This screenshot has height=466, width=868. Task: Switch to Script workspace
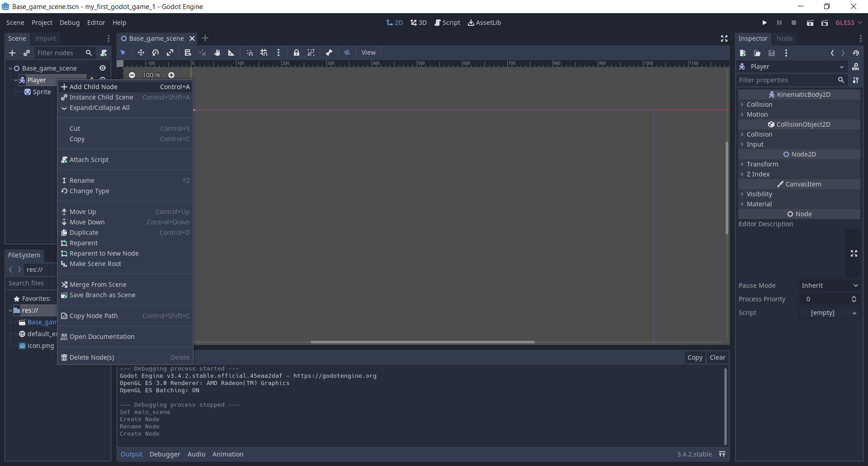(447, 23)
